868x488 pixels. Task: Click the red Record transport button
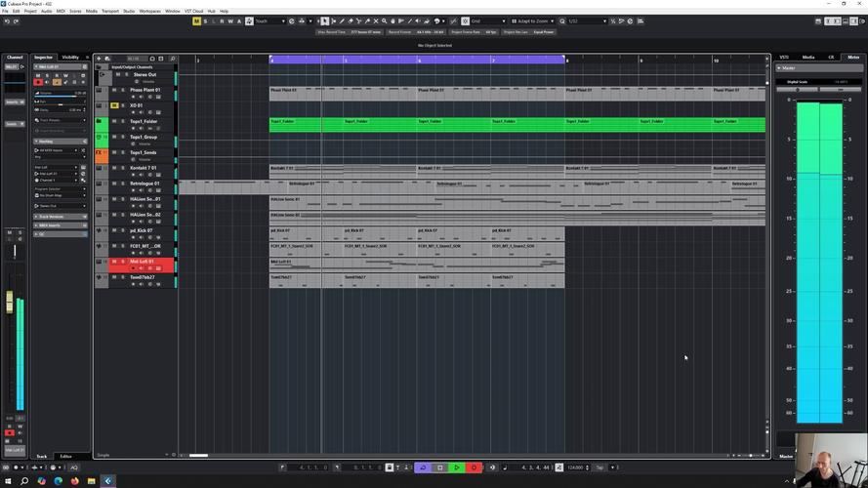coord(474,468)
